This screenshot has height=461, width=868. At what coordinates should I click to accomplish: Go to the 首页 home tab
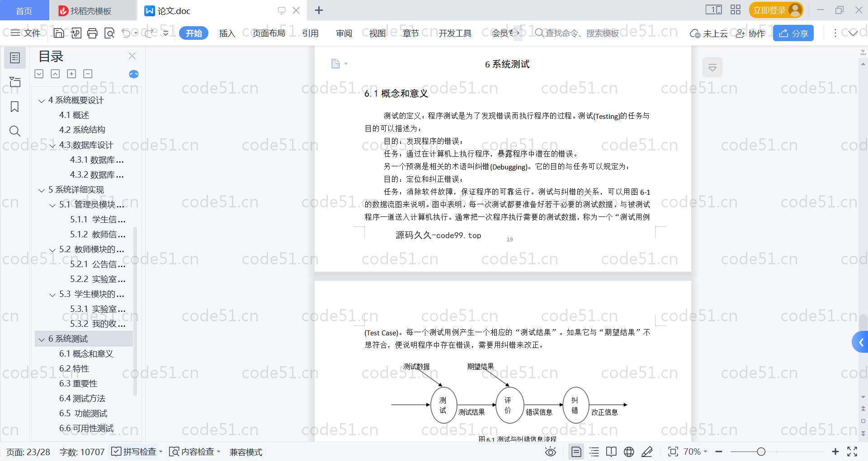[24, 10]
